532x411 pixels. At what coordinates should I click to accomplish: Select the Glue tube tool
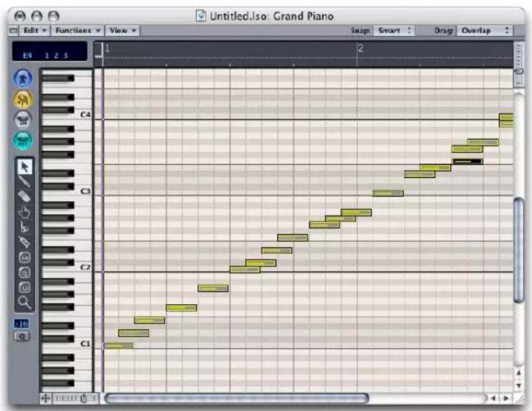click(x=25, y=242)
